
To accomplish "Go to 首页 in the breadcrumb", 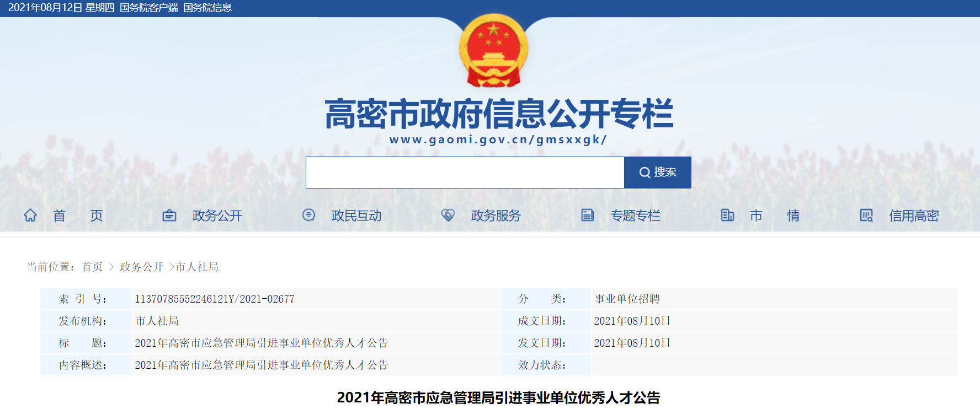I will 92,267.
